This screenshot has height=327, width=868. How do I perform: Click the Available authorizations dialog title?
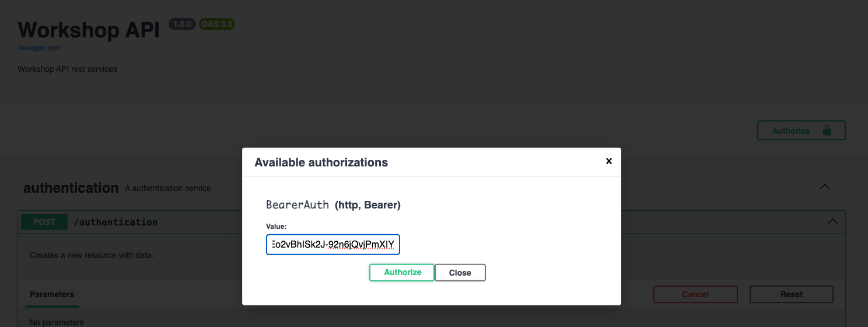click(321, 162)
